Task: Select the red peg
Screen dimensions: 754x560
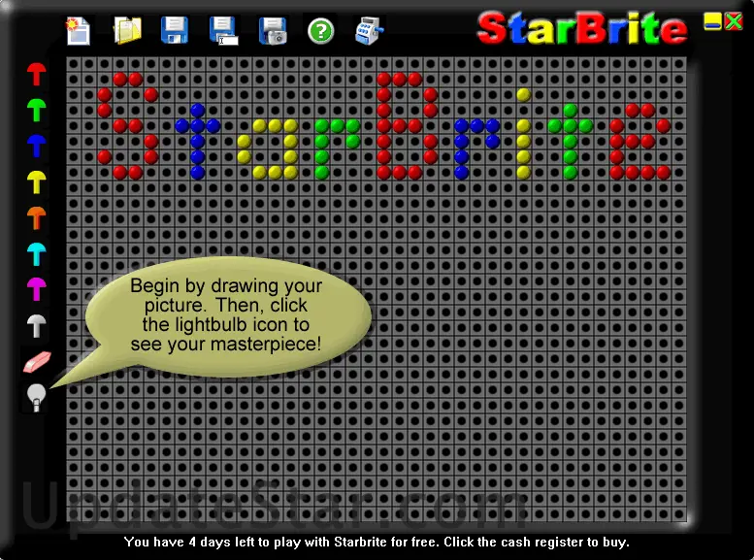Action: pyautogui.click(x=36, y=74)
